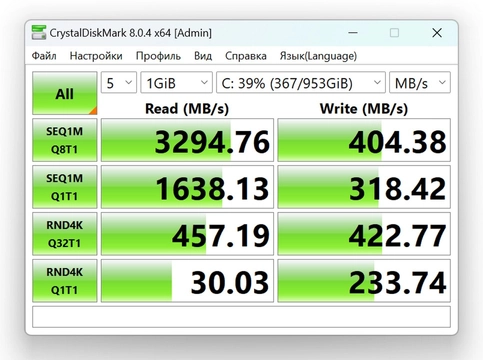The width and height of the screenshot is (483, 360).
Task: Click the RND4K Q1T1 write value 233.74
Action: 364,281
